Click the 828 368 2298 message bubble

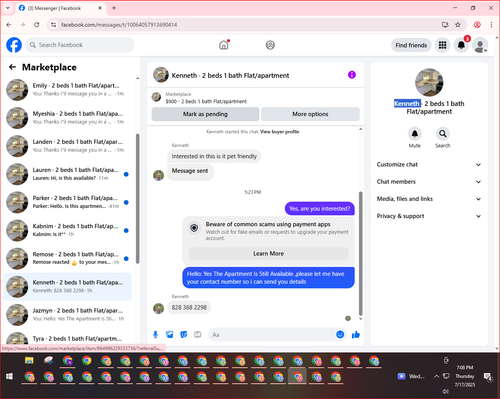[189, 307]
